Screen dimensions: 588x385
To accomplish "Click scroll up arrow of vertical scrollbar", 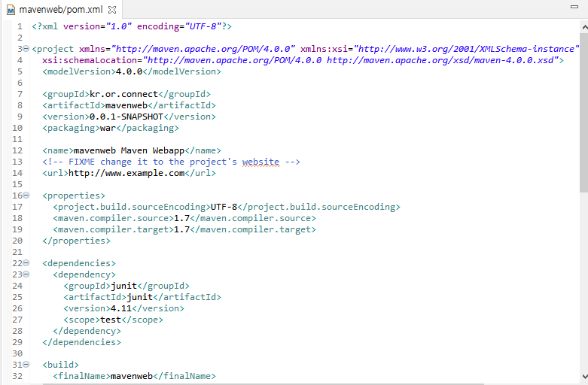I will (584, 27).
